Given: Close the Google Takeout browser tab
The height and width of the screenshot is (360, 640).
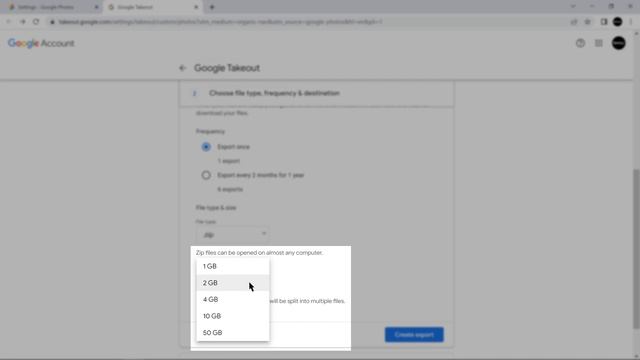Looking at the screenshot, I should tap(196, 7).
